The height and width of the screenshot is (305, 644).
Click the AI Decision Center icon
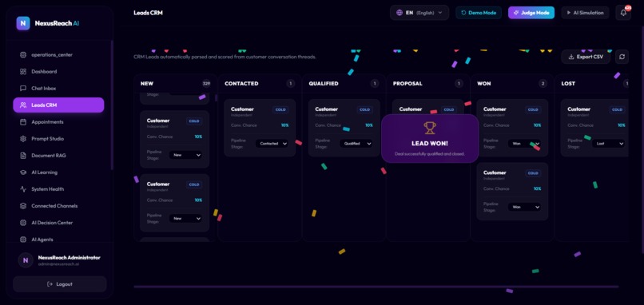23,223
